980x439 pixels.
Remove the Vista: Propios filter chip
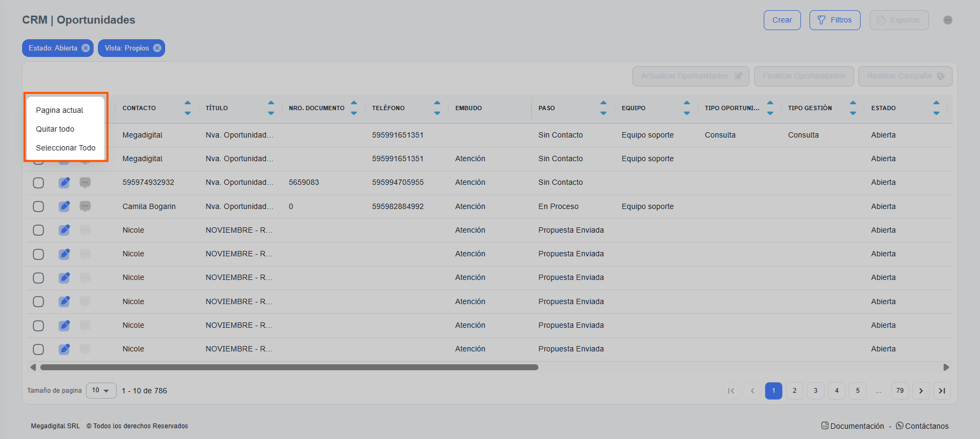point(157,48)
